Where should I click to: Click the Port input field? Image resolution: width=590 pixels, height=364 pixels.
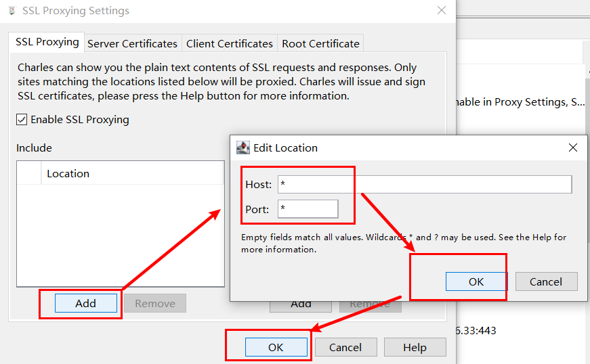pos(308,209)
